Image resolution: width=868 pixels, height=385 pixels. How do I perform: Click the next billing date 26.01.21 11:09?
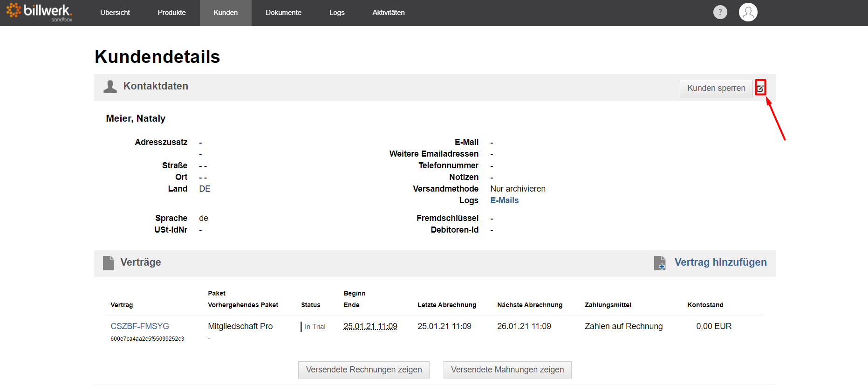[524, 326]
